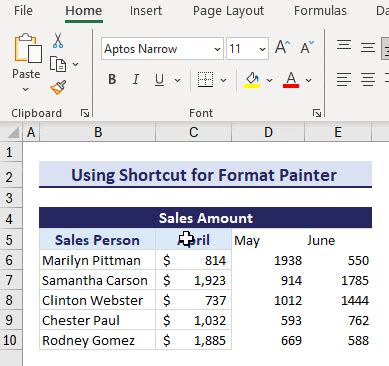
Task: Switch to the Insert tab
Action: pos(146,11)
